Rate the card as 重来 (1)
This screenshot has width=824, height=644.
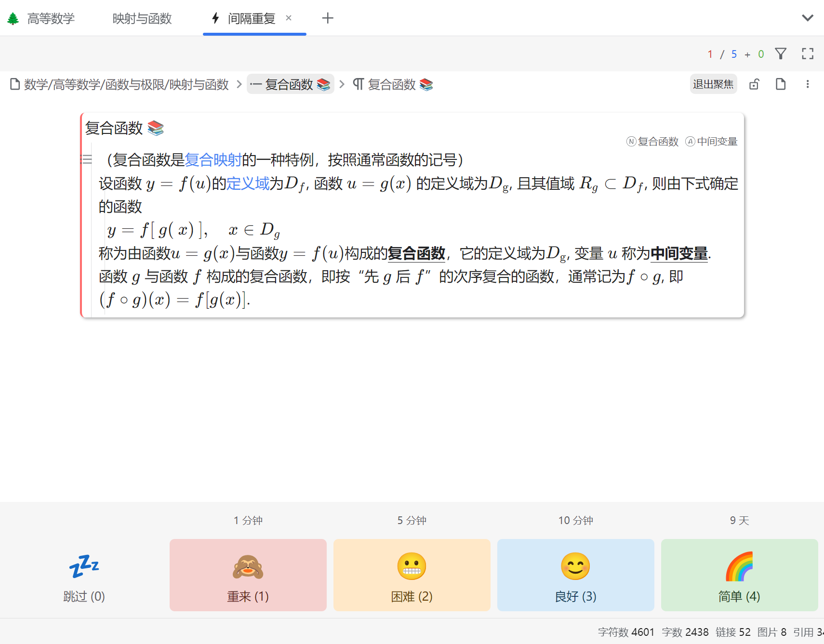pos(248,575)
